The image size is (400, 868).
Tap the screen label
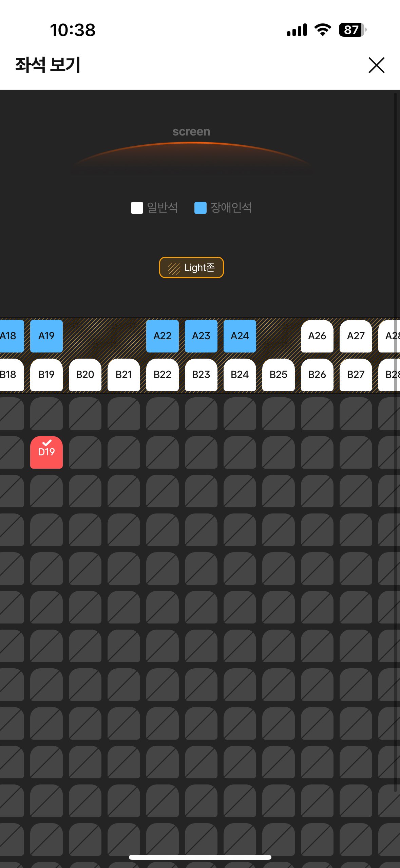(x=191, y=132)
